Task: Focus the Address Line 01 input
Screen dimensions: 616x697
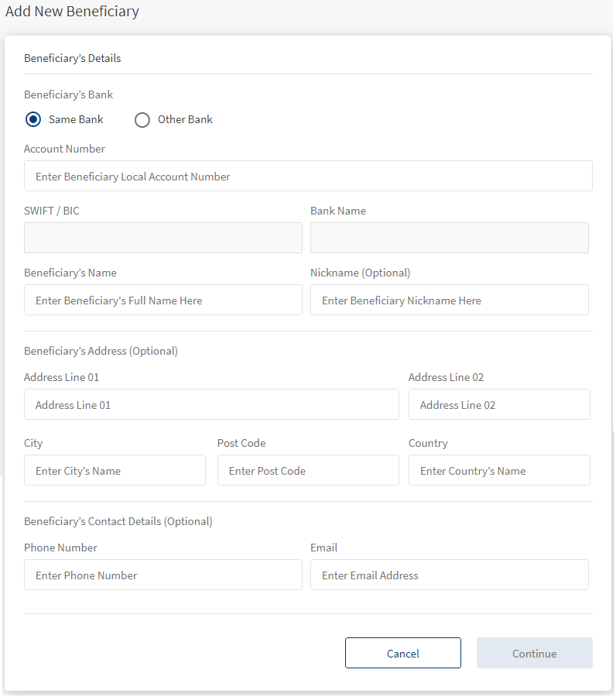Action: point(211,405)
